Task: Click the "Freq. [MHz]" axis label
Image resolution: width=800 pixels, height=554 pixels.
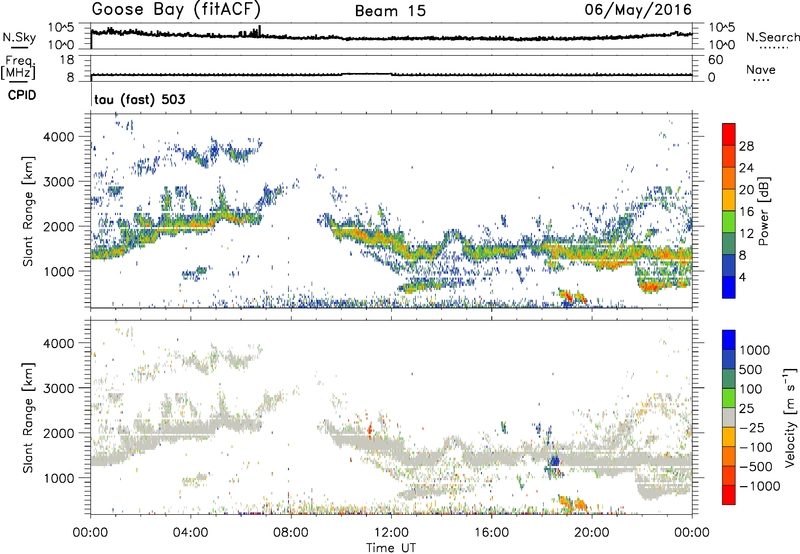Action: click(18, 67)
